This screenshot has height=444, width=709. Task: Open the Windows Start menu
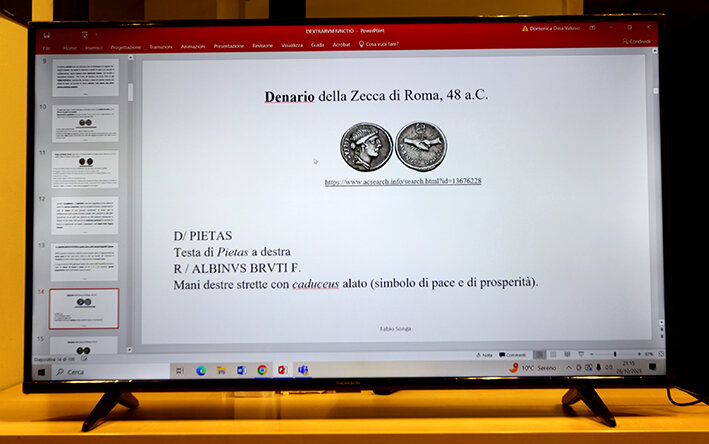click(x=42, y=372)
